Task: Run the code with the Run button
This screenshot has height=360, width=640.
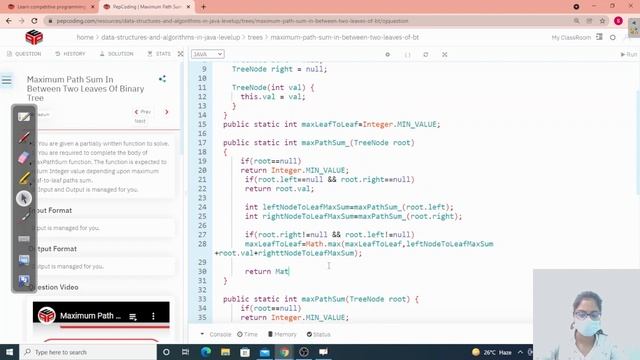Action: point(629,54)
